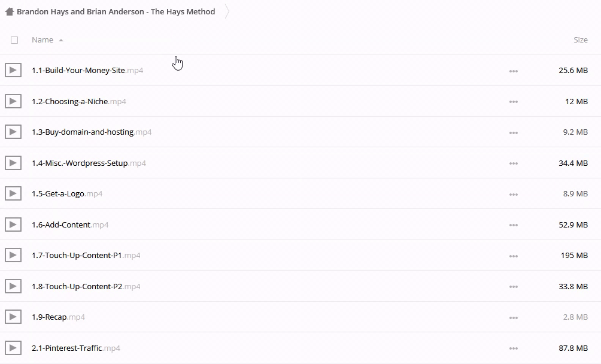Click the home cloud drive icon
Viewport: 601px width, 364px height.
(9, 11)
